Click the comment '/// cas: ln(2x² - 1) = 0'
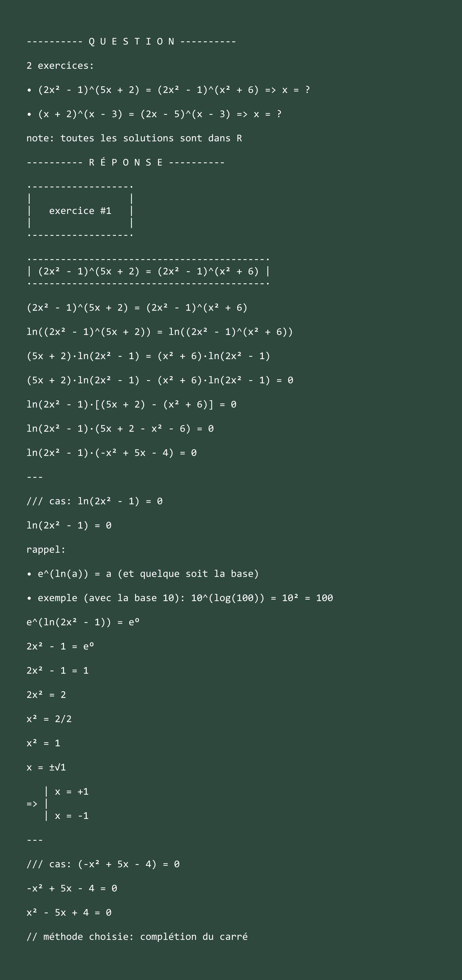Image resolution: width=462 pixels, height=980 pixels. 94,501
